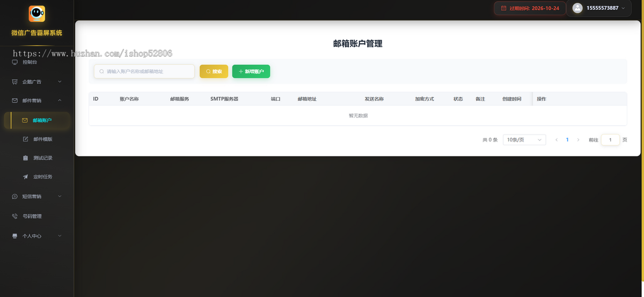Click the 邮箱账户管理 page title
The width and height of the screenshot is (644, 297).
(x=358, y=44)
